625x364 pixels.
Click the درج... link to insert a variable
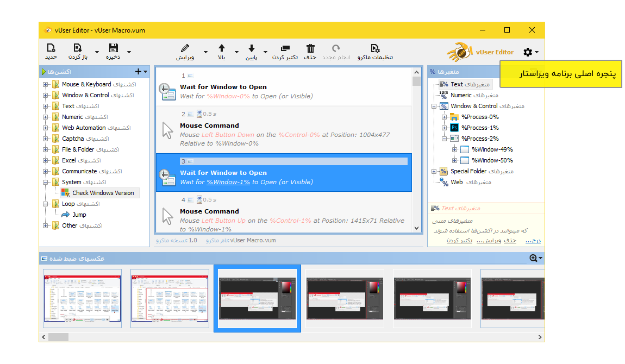533,240
